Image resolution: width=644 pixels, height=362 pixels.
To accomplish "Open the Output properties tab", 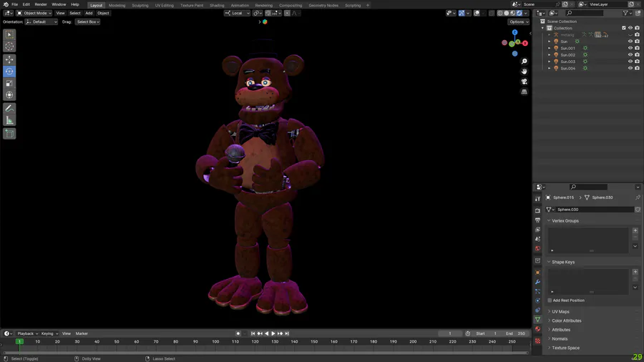I will [x=537, y=220].
